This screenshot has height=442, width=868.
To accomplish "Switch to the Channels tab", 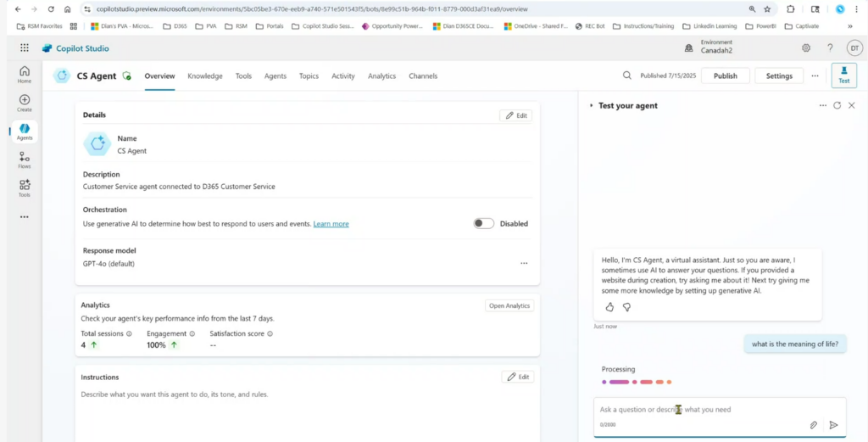I will coord(423,76).
